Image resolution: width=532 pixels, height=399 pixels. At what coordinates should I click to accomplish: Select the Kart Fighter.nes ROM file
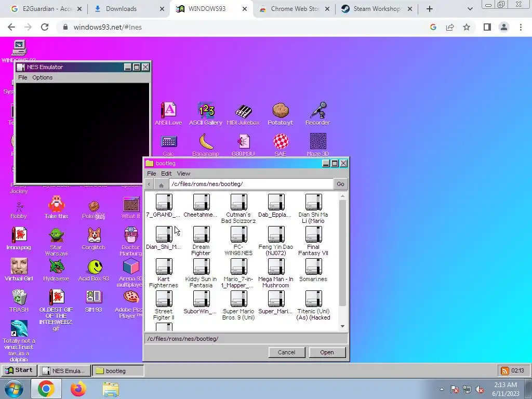(164, 273)
